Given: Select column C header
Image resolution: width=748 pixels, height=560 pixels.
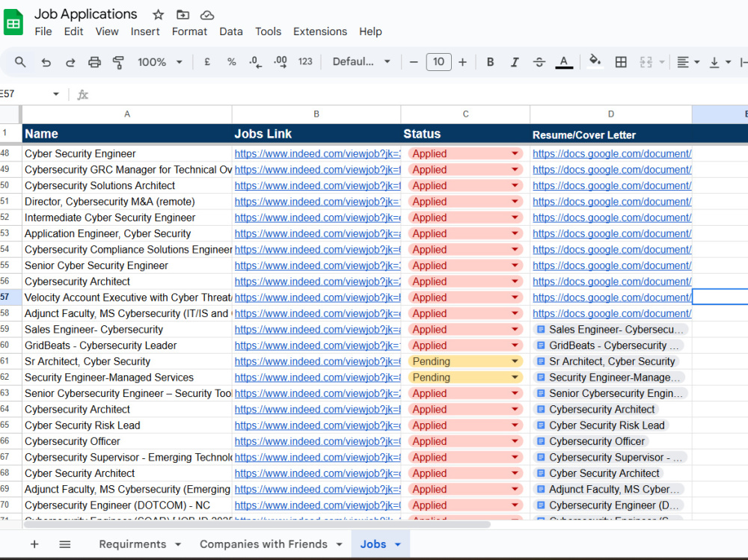Looking at the screenshot, I should [x=465, y=114].
